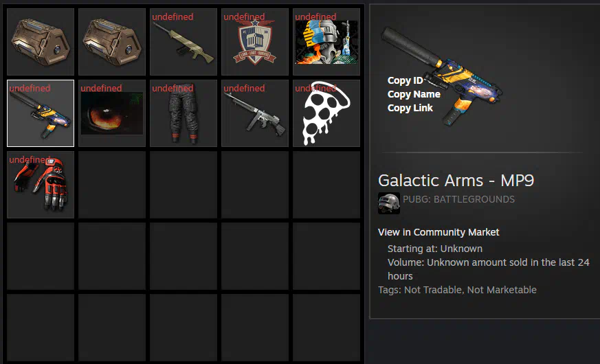Click the Galactic Arms - MP9 title
The width and height of the screenshot is (600, 364).
click(x=456, y=180)
